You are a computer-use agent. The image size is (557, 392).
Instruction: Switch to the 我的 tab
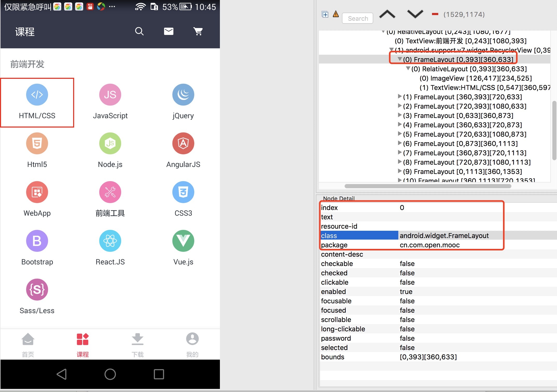tap(192, 345)
